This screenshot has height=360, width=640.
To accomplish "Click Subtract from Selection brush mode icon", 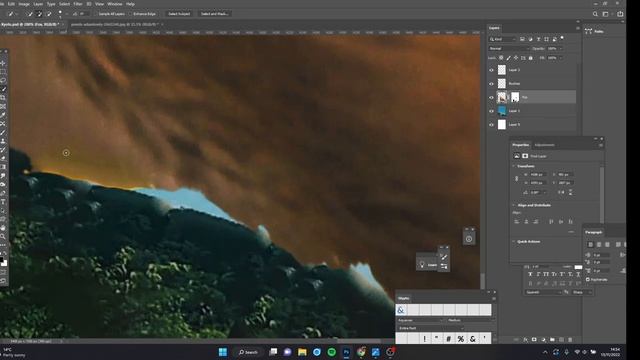I will tap(49, 14).
